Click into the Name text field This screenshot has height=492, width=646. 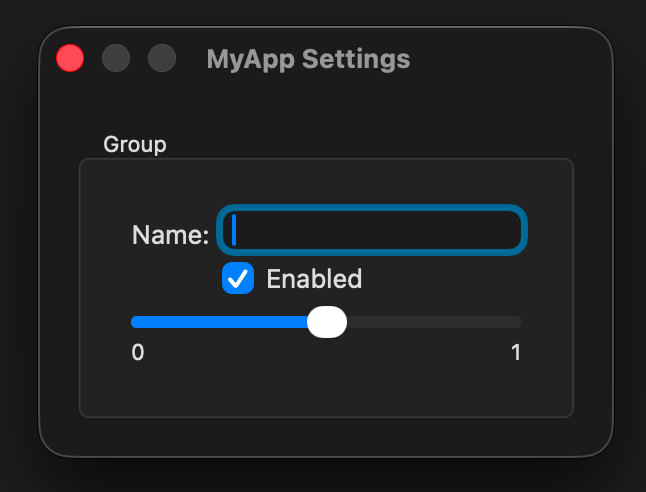pyautogui.click(x=372, y=230)
